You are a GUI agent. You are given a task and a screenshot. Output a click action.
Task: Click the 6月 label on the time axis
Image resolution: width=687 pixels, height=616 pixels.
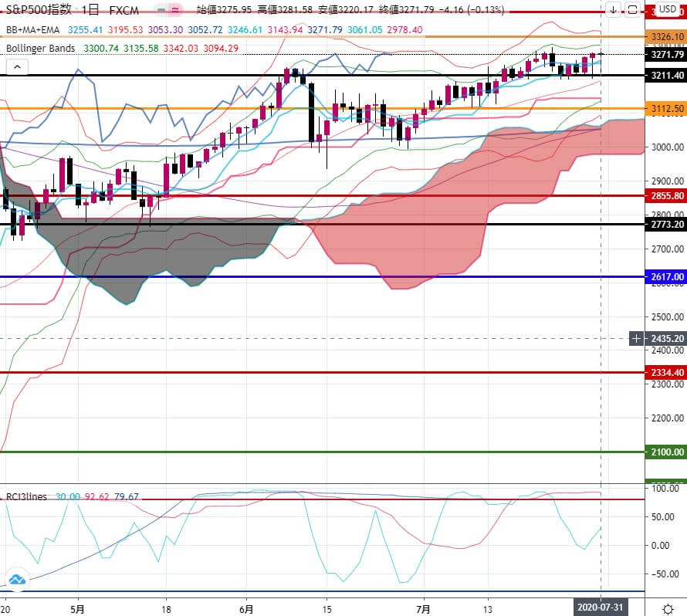(246, 609)
